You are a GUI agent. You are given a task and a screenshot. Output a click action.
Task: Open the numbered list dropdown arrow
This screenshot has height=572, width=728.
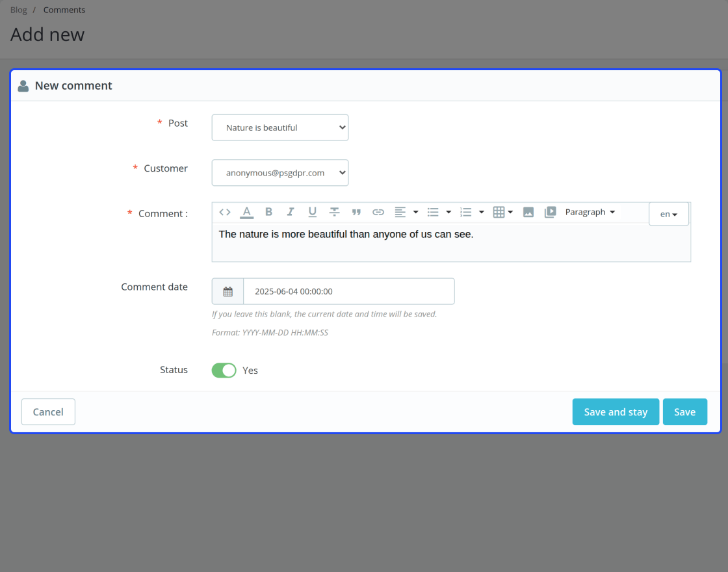tap(482, 212)
